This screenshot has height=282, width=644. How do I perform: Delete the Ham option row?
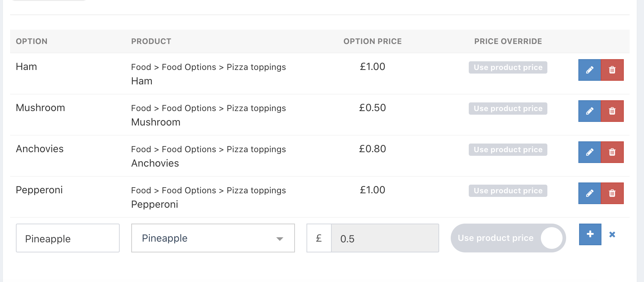click(612, 70)
